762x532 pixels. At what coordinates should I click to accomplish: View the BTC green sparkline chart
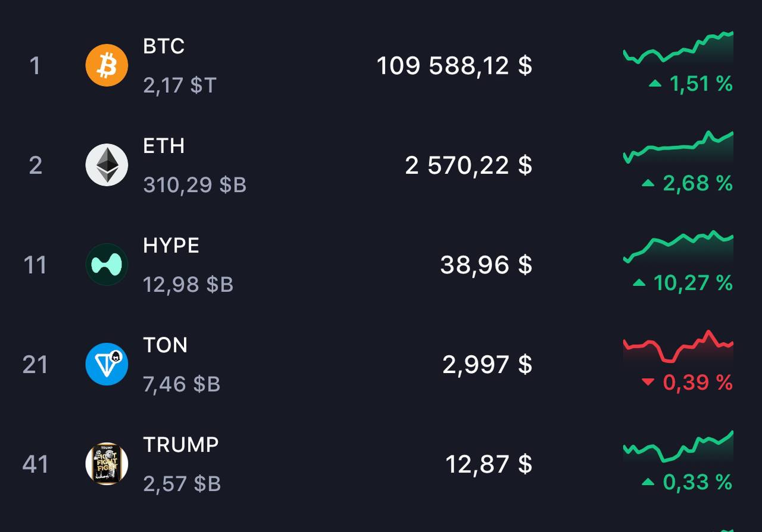[678, 48]
